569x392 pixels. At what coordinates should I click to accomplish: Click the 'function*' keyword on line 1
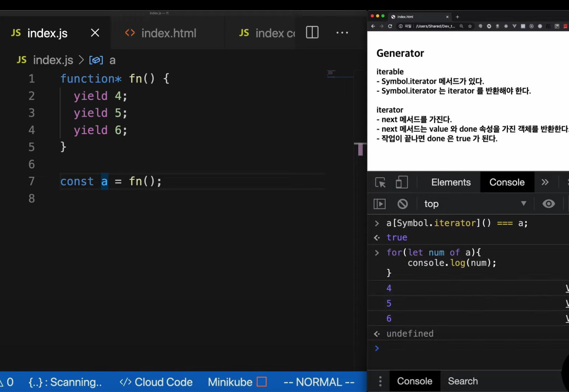pos(91,78)
